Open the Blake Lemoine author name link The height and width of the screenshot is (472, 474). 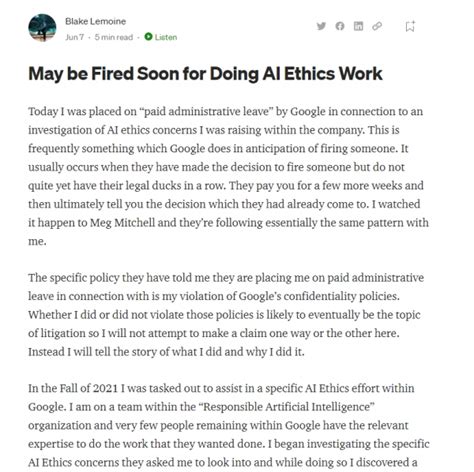(95, 21)
